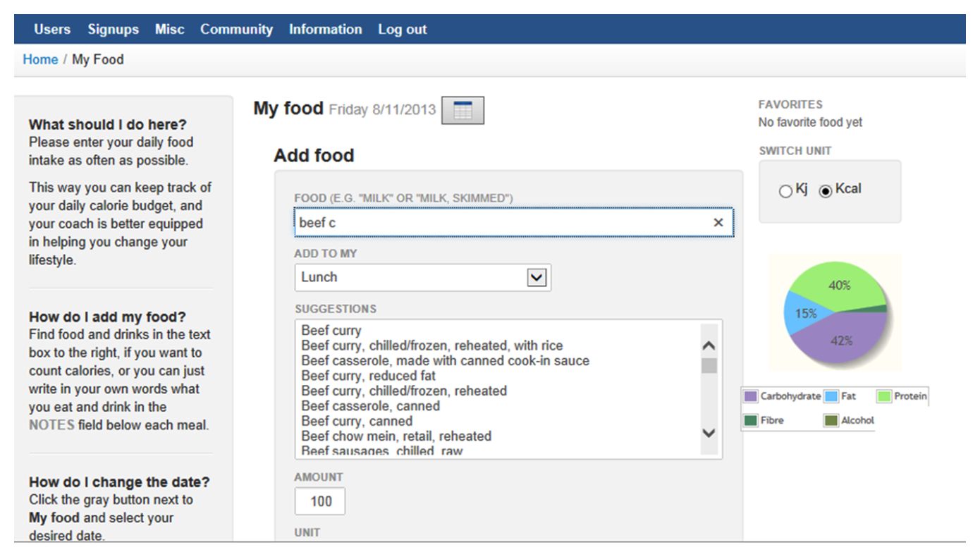Click the blue Fat legend swatch
This screenshot has width=980, height=557.
click(831, 396)
